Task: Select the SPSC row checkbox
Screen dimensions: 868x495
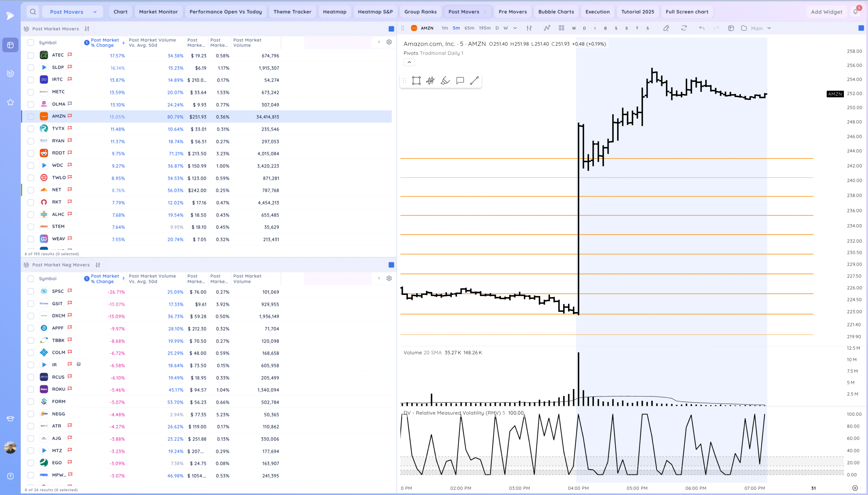Action: pos(31,291)
